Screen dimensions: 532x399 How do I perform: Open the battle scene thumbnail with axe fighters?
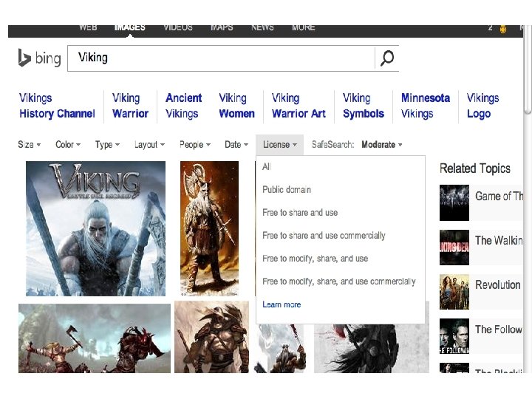point(95,338)
